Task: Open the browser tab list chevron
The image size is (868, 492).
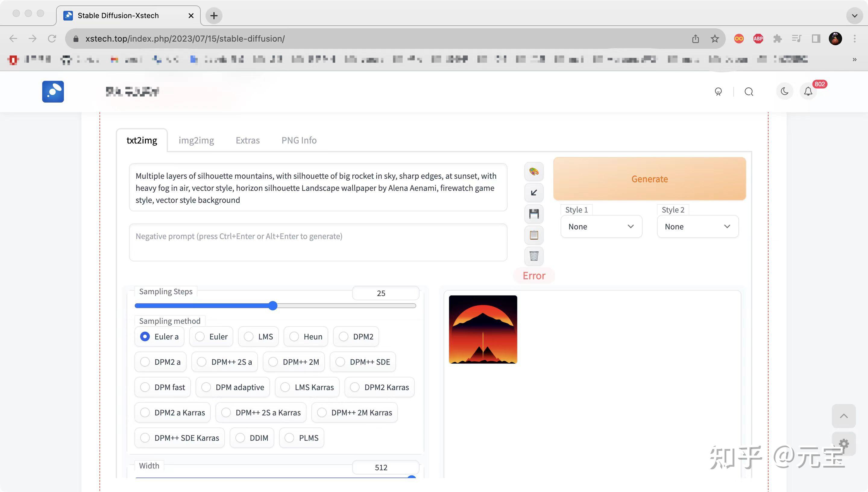Action: pyautogui.click(x=854, y=16)
